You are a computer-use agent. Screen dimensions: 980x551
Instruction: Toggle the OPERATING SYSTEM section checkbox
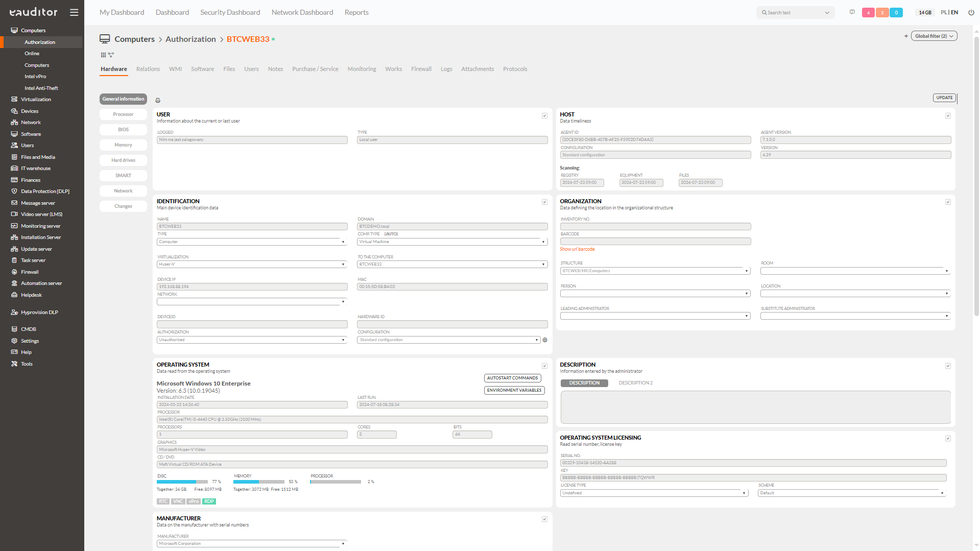[x=544, y=366]
